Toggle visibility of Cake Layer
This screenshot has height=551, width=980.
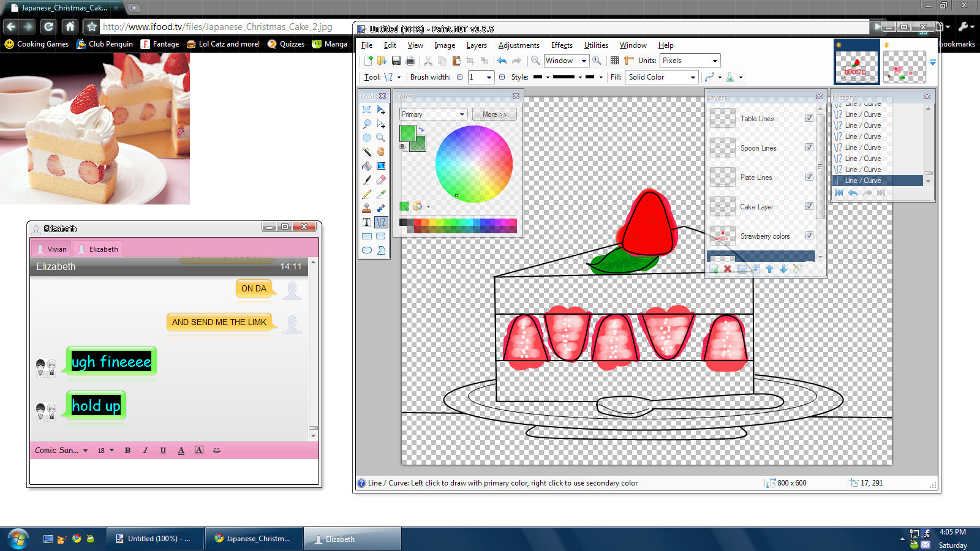point(809,206)
